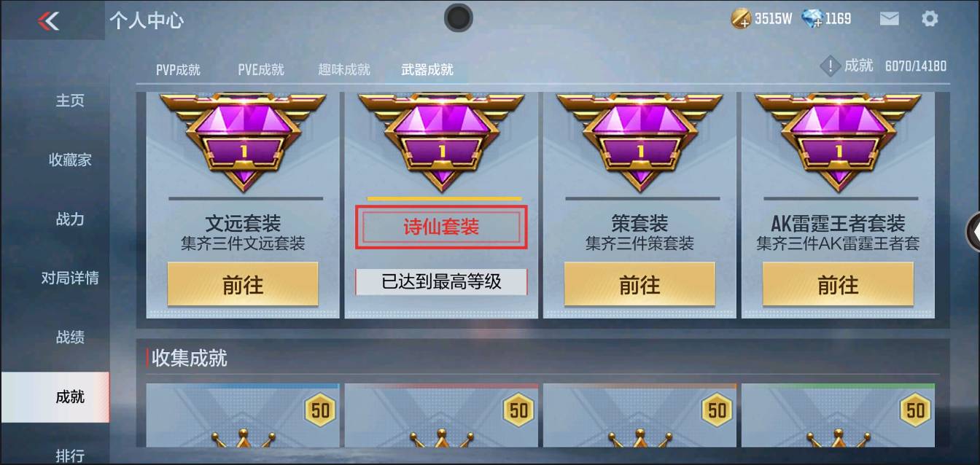The width and height of the screenshot is (980, 465).
Task: Open the mail envelope icon
Action: click(889, 19)
